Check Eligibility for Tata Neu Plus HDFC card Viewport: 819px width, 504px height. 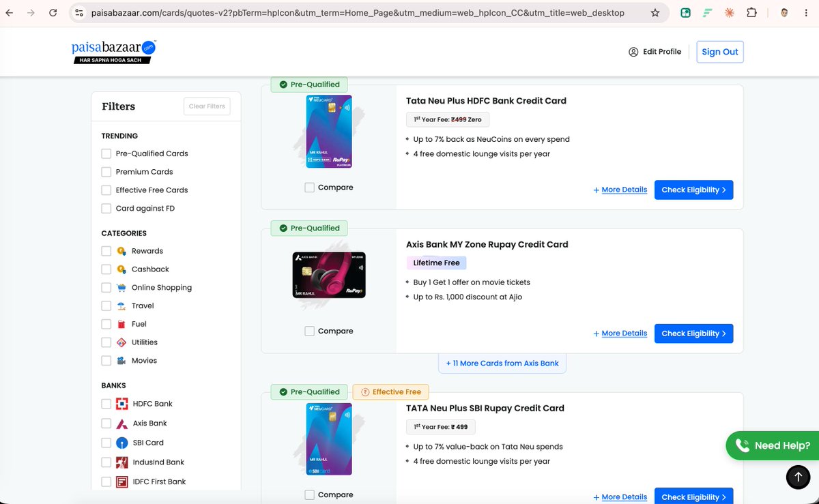[x=693, y=190]
